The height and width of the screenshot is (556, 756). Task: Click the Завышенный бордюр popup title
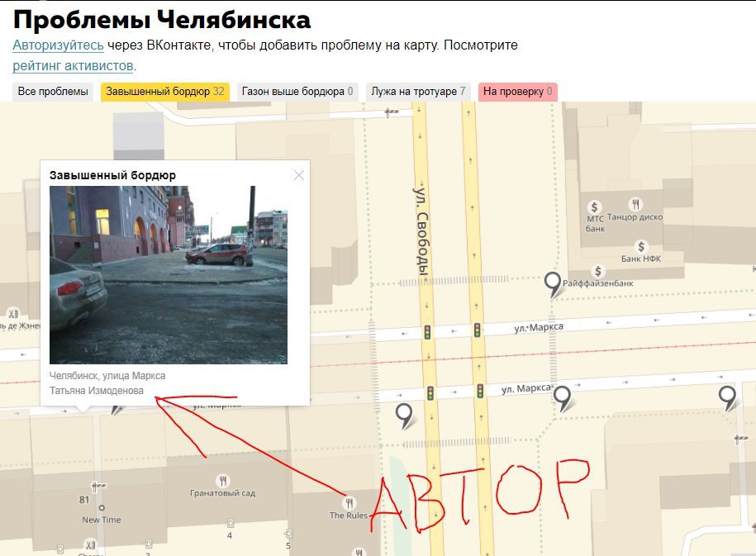click(113, 175)
